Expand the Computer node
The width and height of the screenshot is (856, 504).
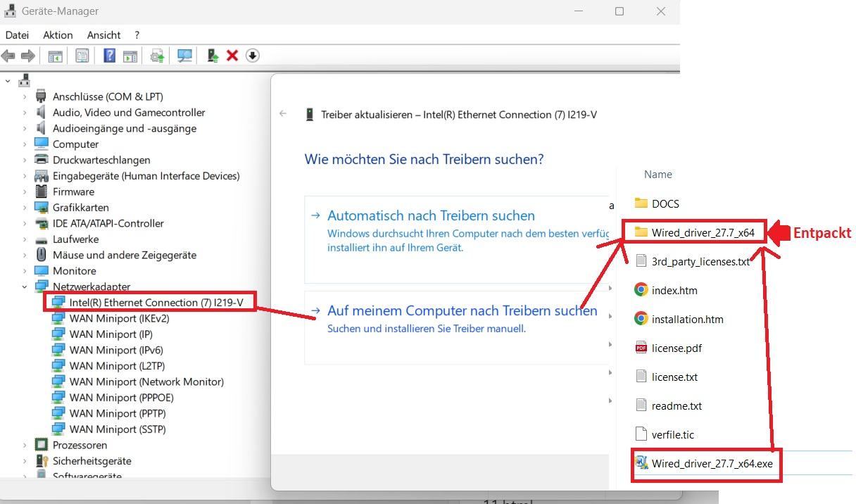(x=25, y=144)
